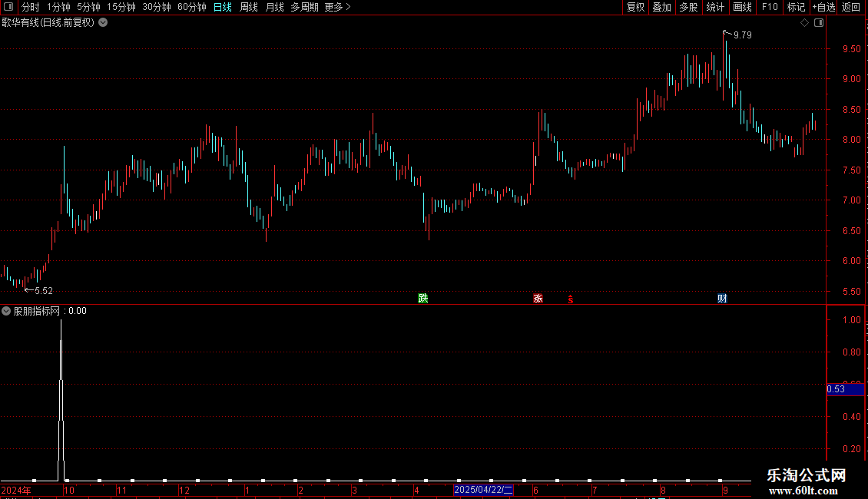
Task: Select the 日线 daily chart tab
Action: pos(223,7)
